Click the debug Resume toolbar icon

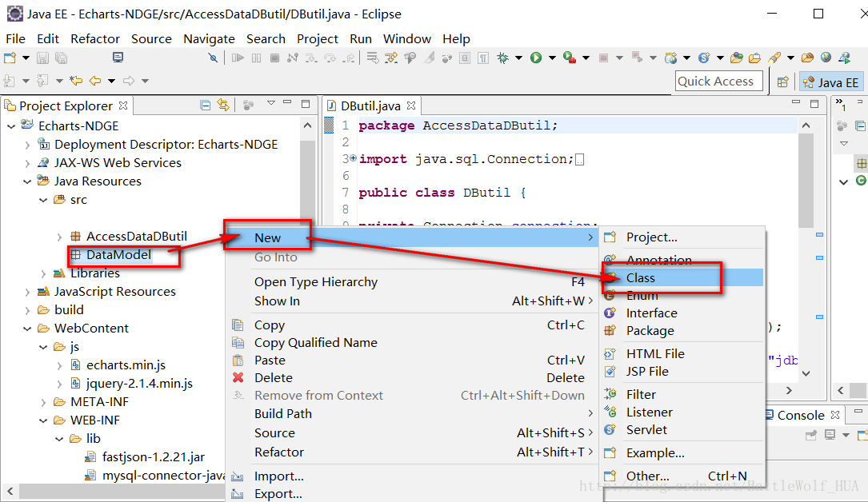[x=238, y=58]
